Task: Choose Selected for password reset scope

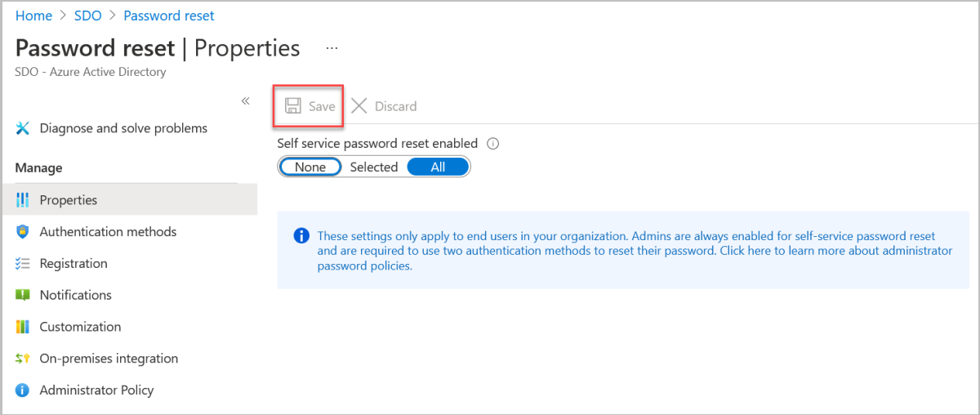Action: [374, 167]
